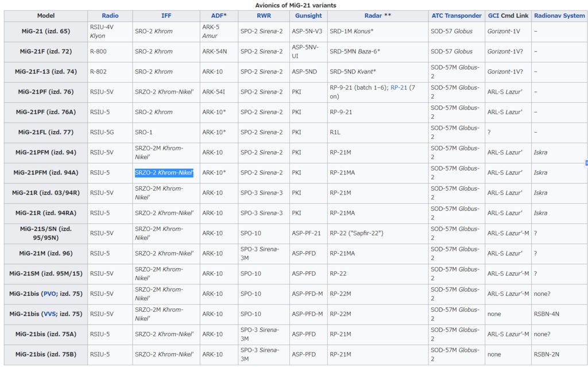Click the table caption Avionics of MiG-21 variants
Viewport: 588px width, 367px height.
[x=296, y=5]
